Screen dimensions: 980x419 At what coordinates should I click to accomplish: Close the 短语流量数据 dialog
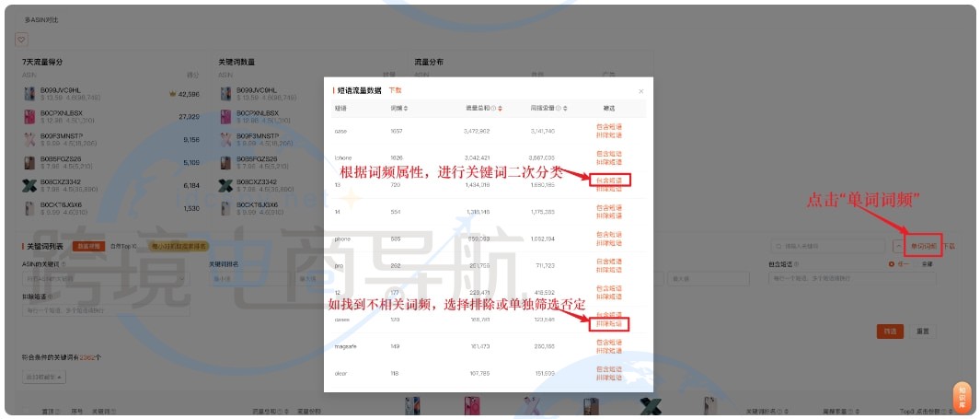(640, 91)
